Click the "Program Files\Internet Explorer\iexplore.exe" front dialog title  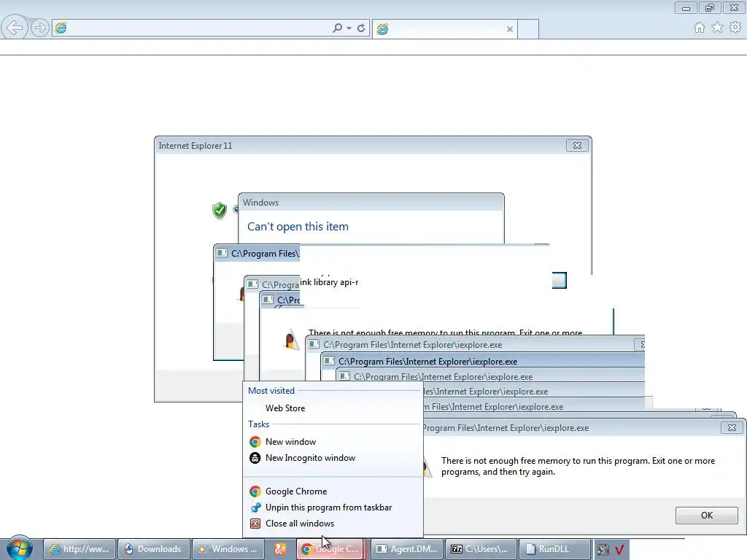coord(506,428)
